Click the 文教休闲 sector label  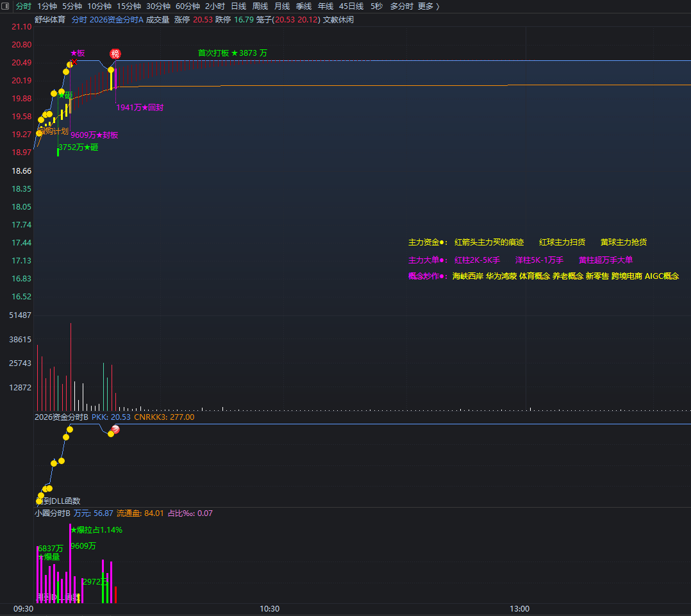point(338,20)
